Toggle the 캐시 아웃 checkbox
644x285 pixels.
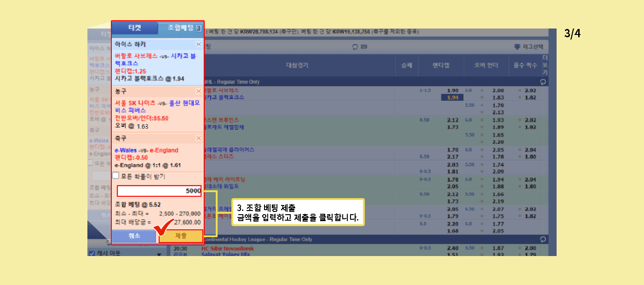click(92, 253)
